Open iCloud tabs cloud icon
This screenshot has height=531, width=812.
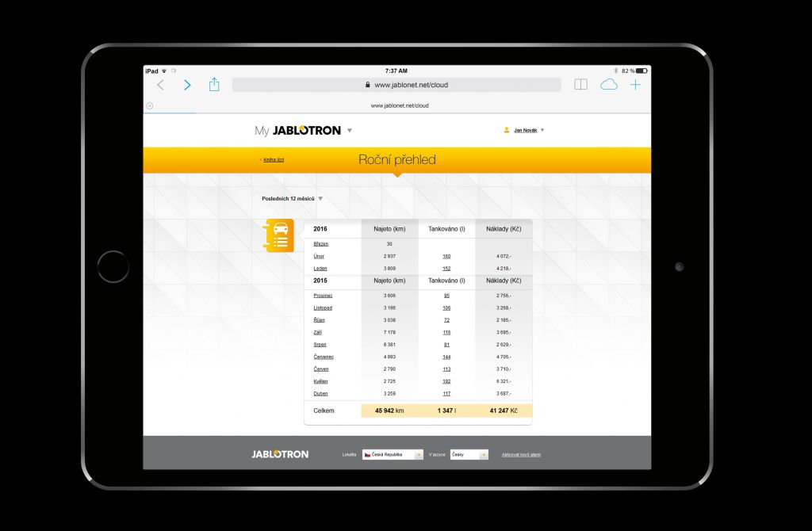[x=608, y=85]
